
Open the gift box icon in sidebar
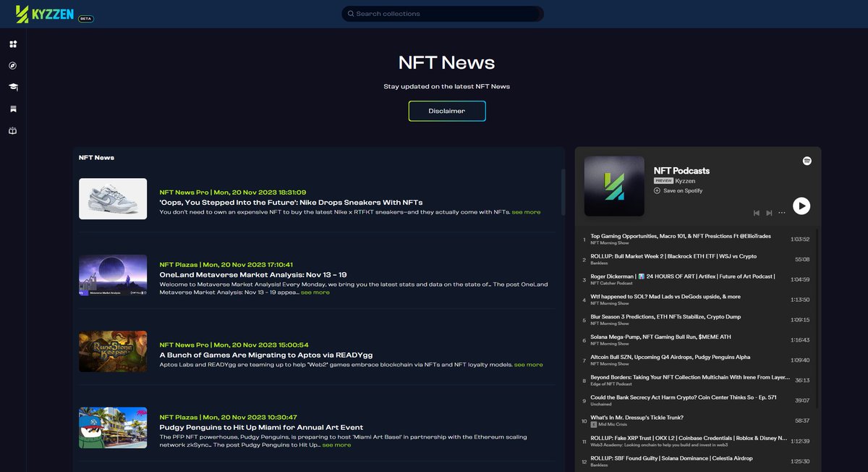(13, 131)
